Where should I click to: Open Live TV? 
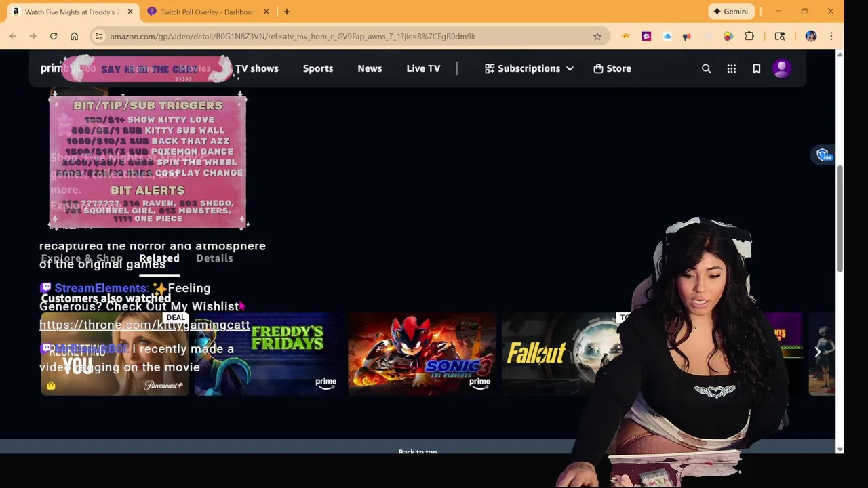click(x=423, y=68)
